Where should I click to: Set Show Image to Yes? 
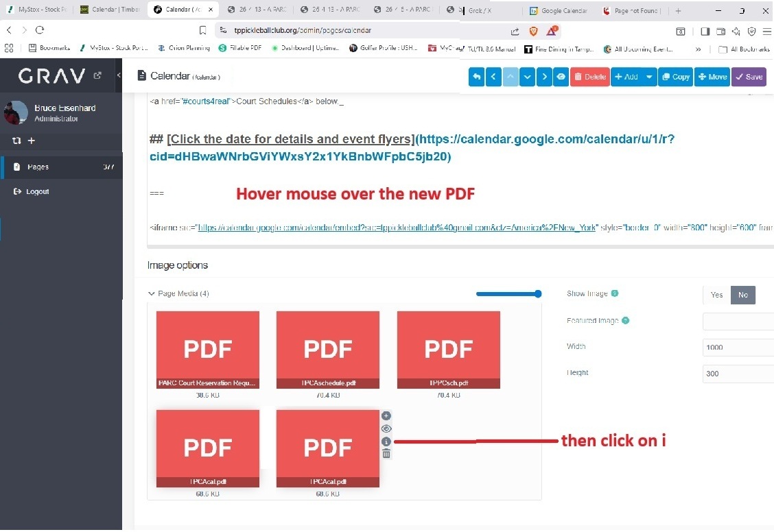tap(716, 295)
